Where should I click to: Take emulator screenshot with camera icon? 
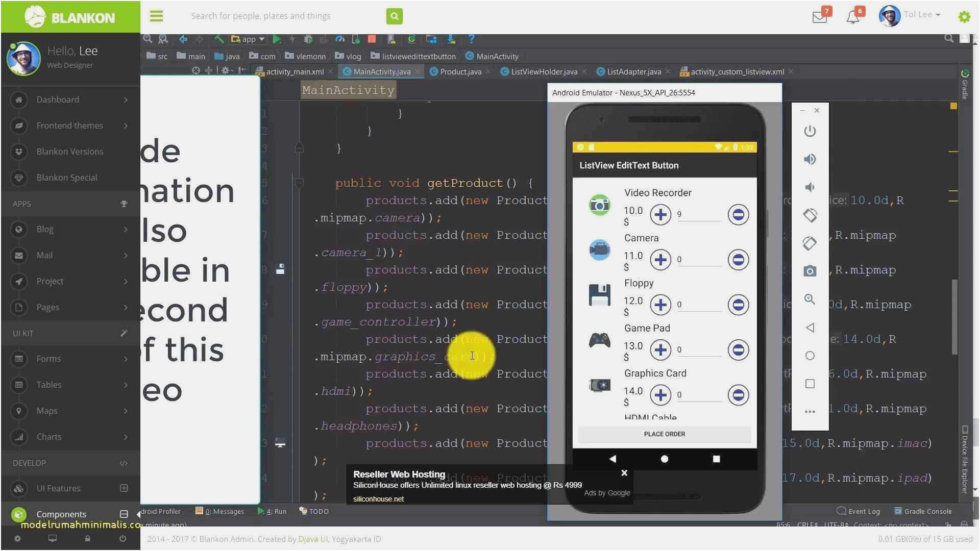tap(810, 271)
